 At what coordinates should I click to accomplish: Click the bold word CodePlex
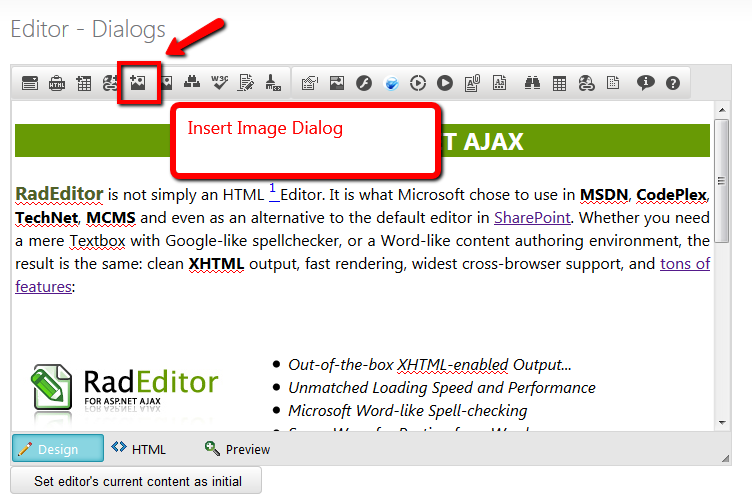point(671,195)
